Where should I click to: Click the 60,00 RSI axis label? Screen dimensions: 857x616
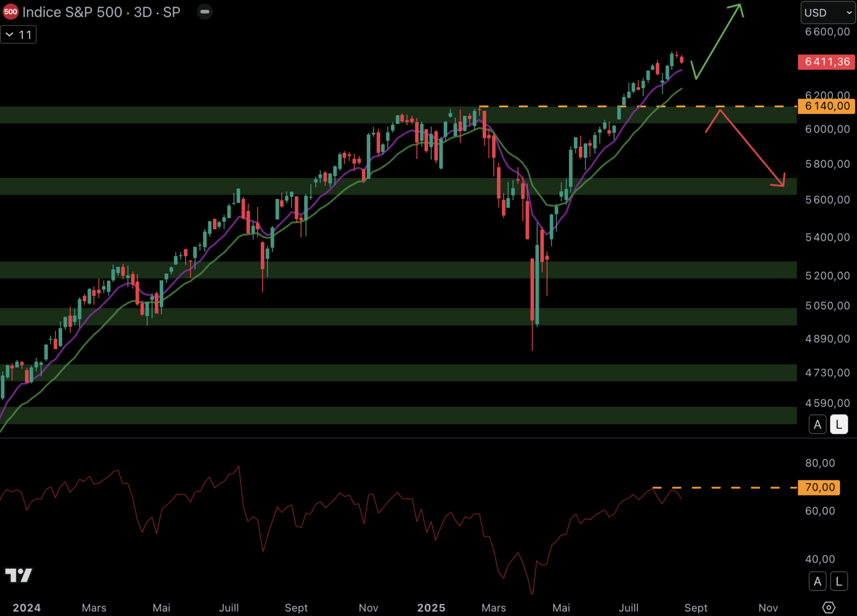pyautogui.click(x=820, y=511)
